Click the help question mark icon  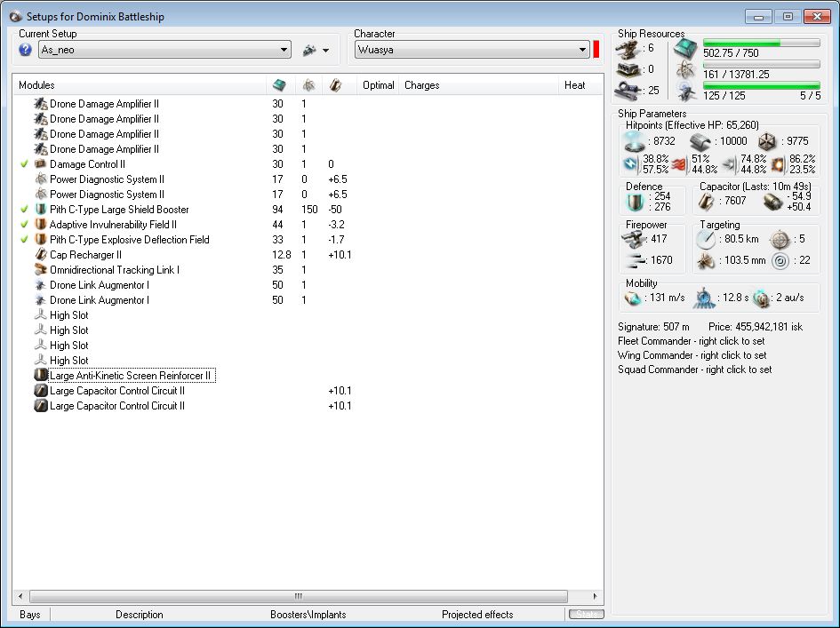25,50
